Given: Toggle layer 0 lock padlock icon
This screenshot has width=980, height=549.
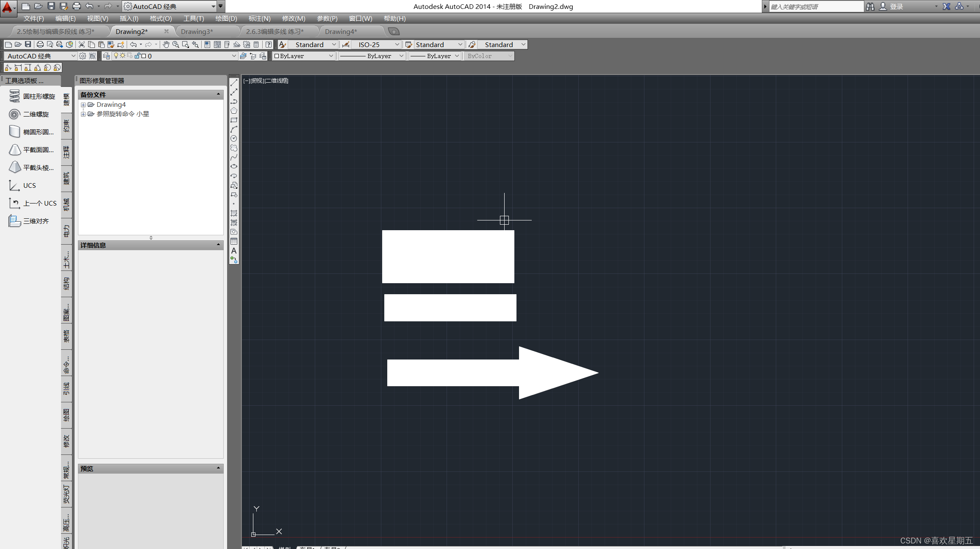Looking at the screenshot, I should (x=137, y=56).
